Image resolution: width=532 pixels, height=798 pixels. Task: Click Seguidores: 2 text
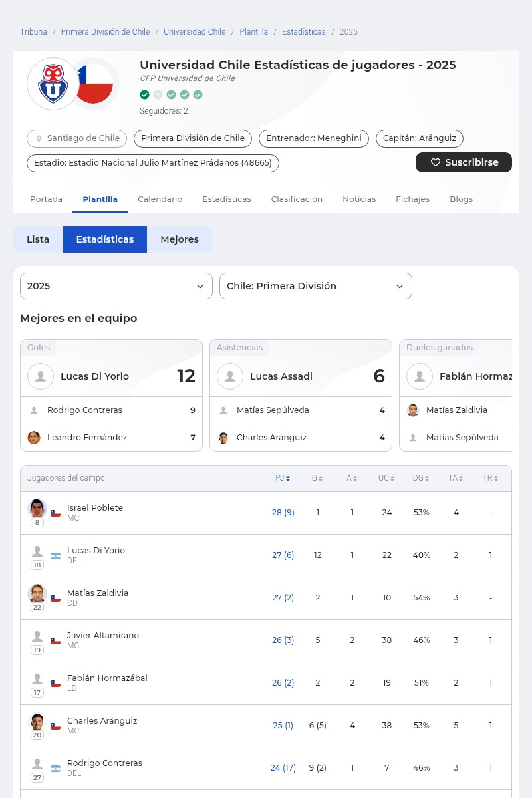164,111
